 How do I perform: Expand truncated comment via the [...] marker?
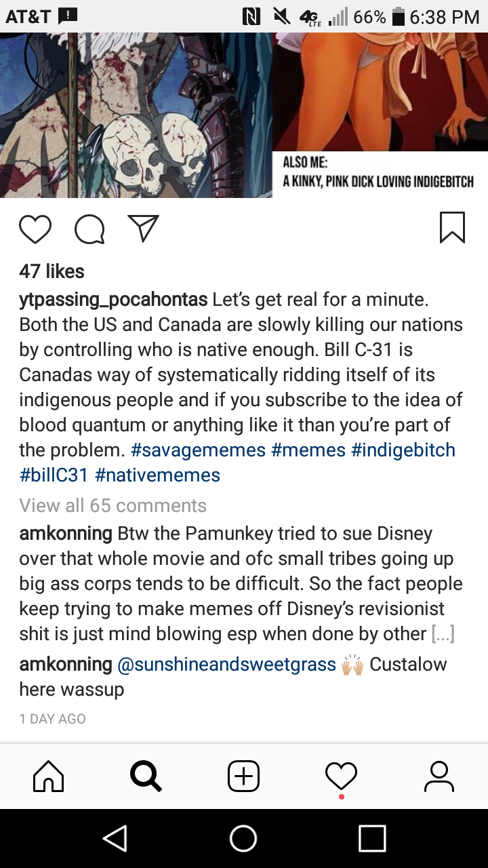tap(443, 634)
